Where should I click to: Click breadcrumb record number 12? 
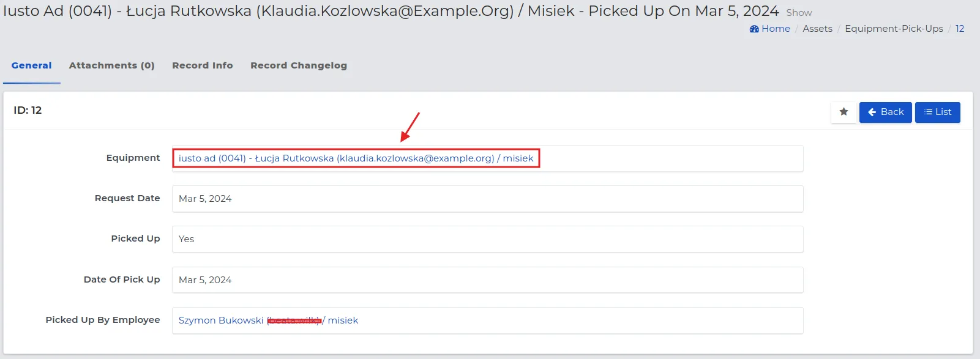959,29
